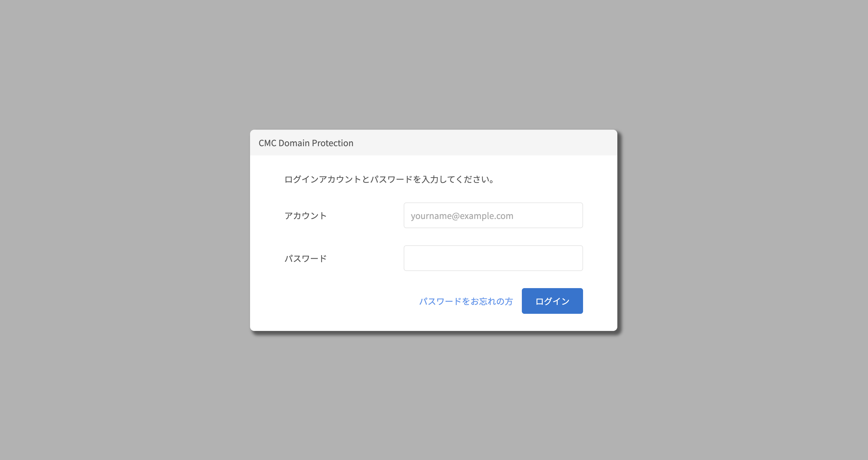This screenshot has width=868, height=460.
Task: Click the アカウント field label
Action: [306, 216]
